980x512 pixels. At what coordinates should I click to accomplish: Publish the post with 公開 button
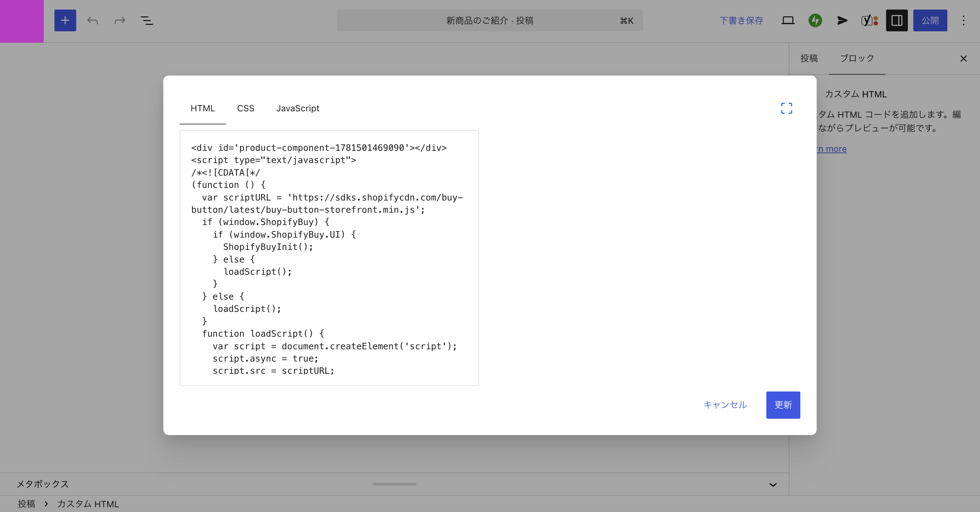930,20
